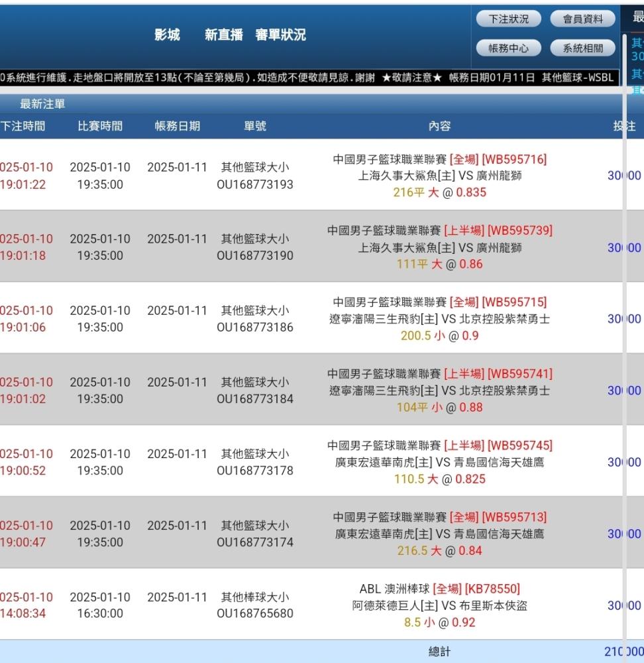Click match code WB595716

point(514,159)
